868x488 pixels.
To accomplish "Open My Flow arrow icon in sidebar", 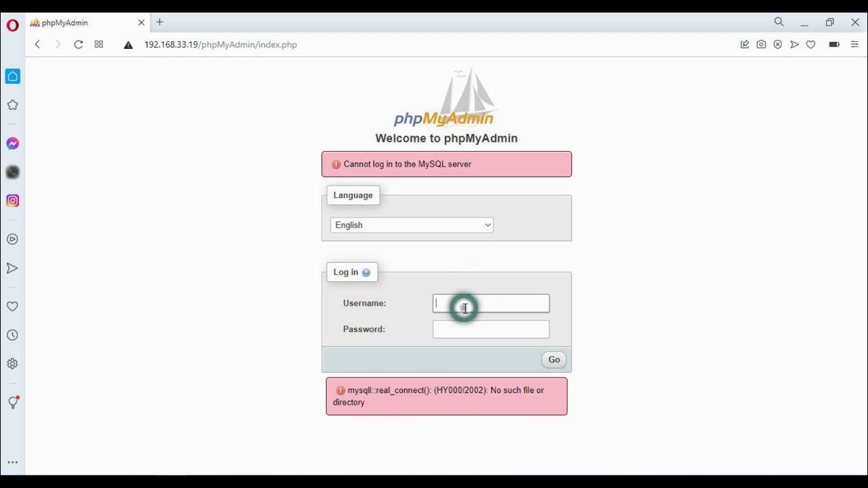I will (x=12, y=268).
